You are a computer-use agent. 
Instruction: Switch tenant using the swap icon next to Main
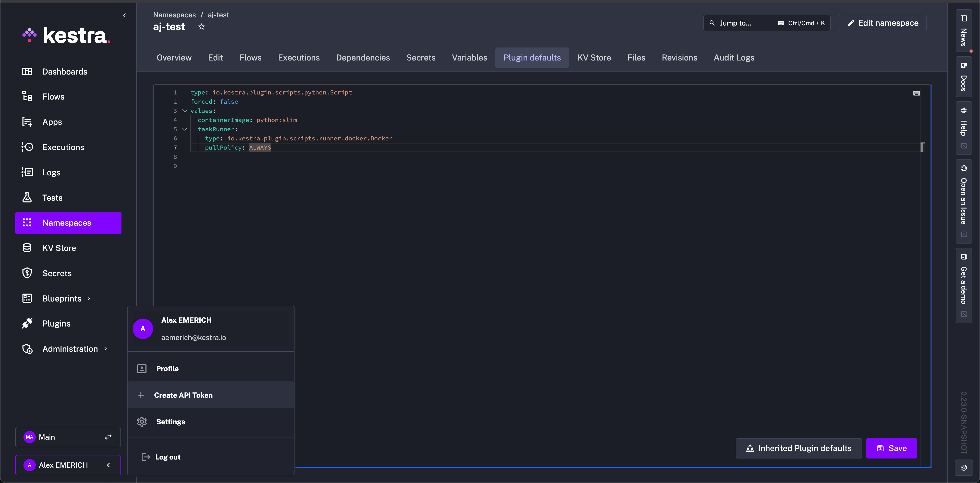coord(108,437)
